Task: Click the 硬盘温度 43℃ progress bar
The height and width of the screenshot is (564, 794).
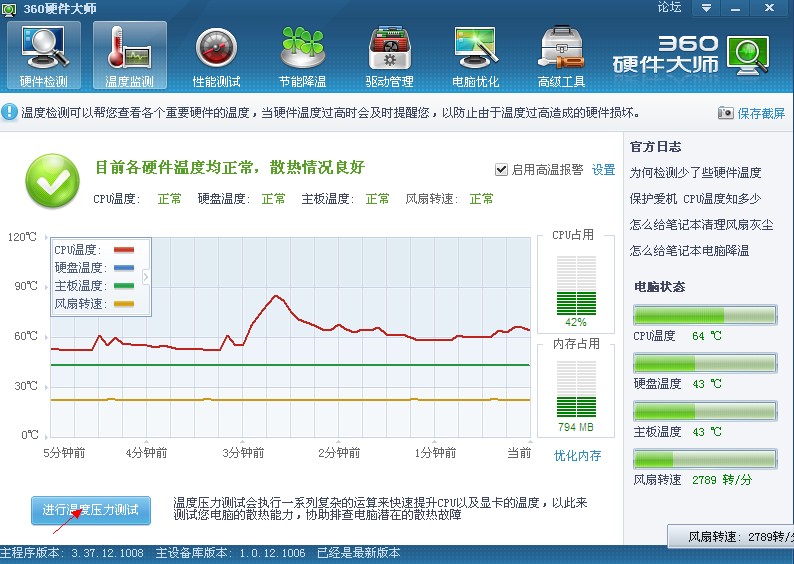Action: click(705, 363)
